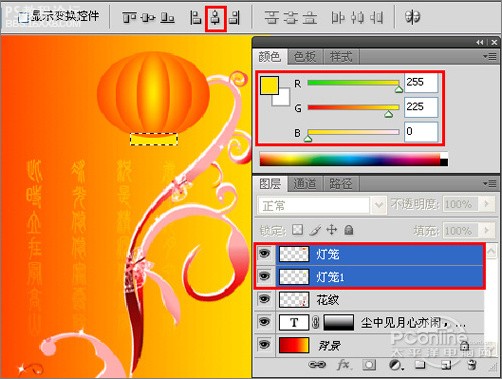This screenshot has width=502, height=379.
Task: Click the mask link chain icon
Action: (x=316, y=322)
